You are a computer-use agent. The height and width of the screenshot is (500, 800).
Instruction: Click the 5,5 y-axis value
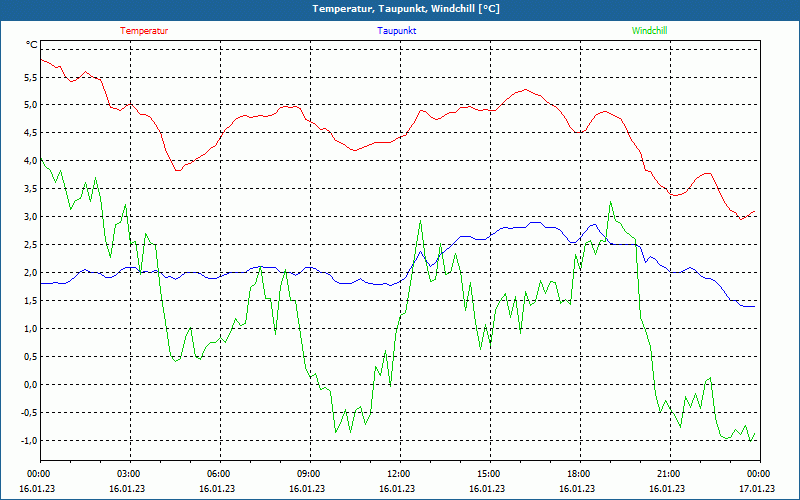click(31, 78)
